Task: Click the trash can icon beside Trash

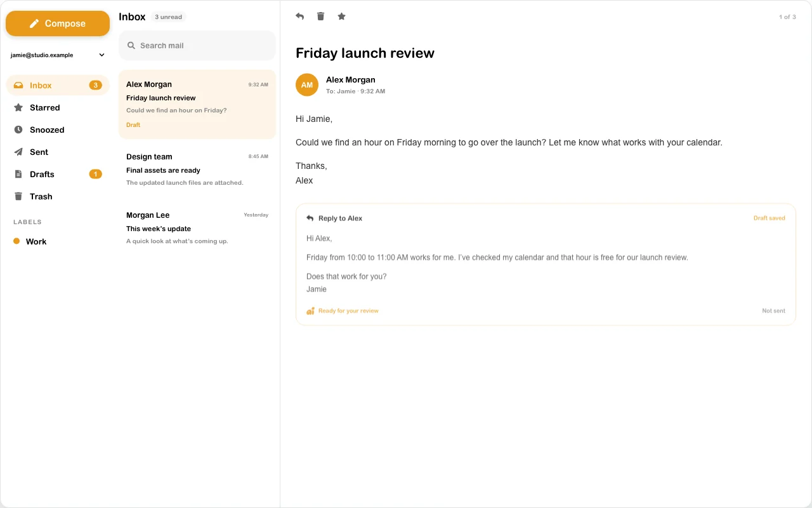Action: pyautogui.click(x=18, y=196)
